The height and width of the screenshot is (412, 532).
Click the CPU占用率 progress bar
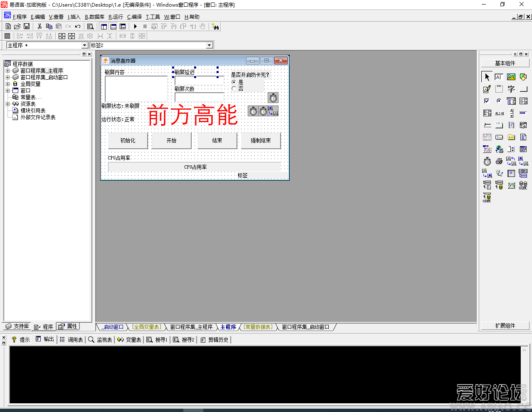[195, 167]
